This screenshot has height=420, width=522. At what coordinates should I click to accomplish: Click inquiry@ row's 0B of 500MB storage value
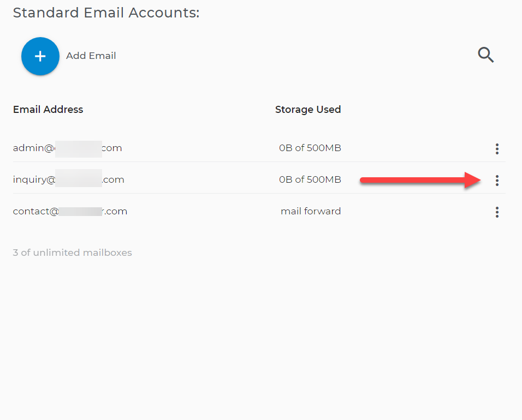point(310,179)
